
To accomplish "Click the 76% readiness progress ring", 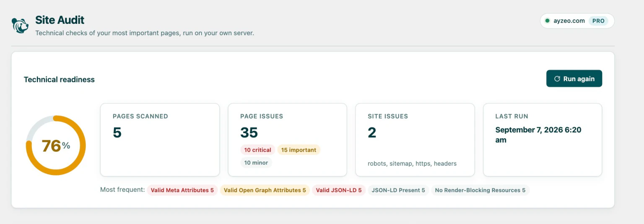I will [x=56, y=145].
